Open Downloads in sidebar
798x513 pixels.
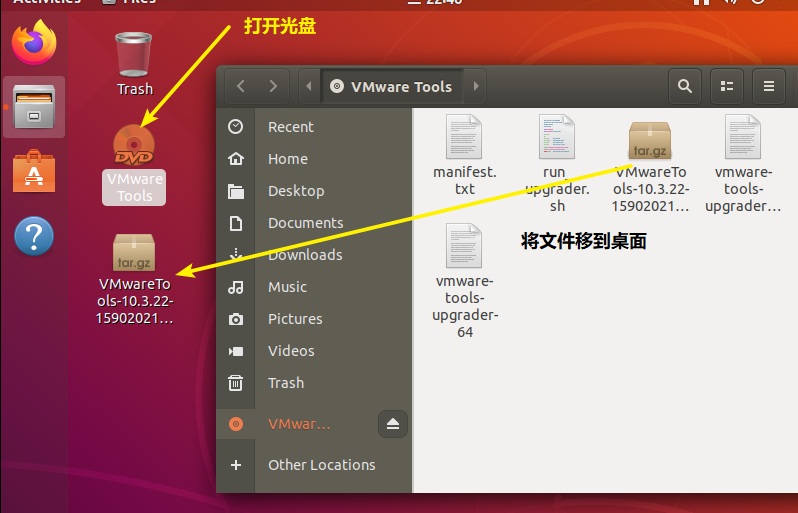[x=314, y=255]
